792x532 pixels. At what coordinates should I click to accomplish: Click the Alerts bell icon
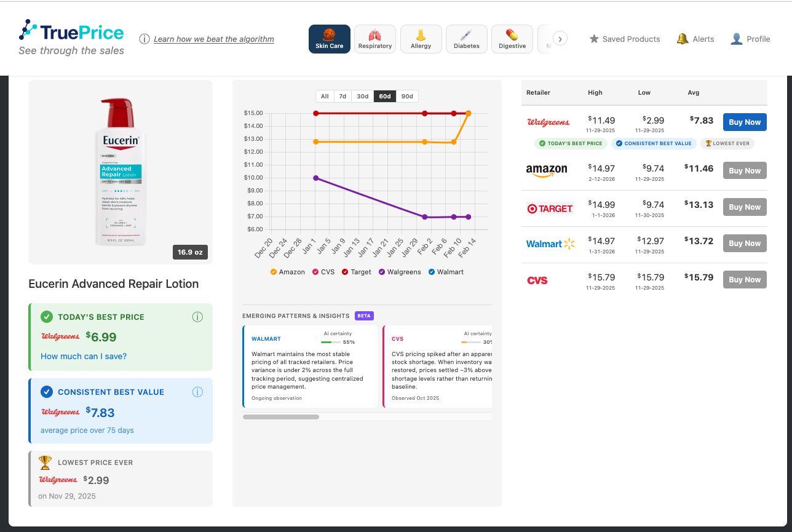point(683,39)
